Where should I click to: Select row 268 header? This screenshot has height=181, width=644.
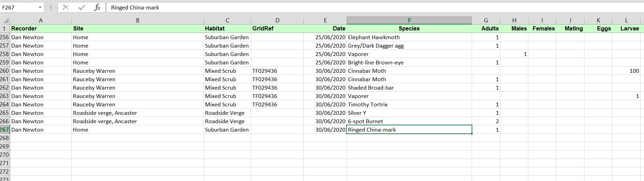coord(5,138)
